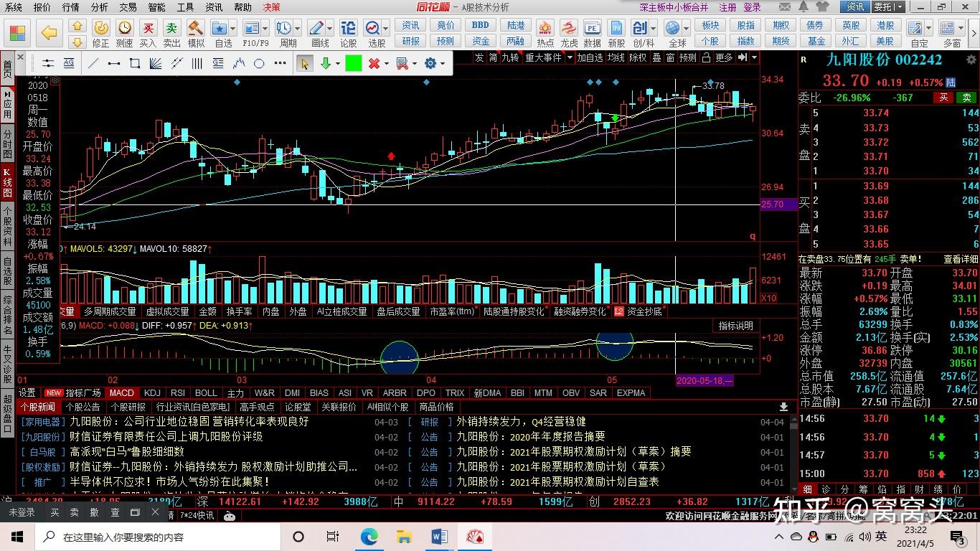Open the 数据 PE data icon
Viewport: 980px width, 551px height.
pyautogui.click(x=593, y=33)
